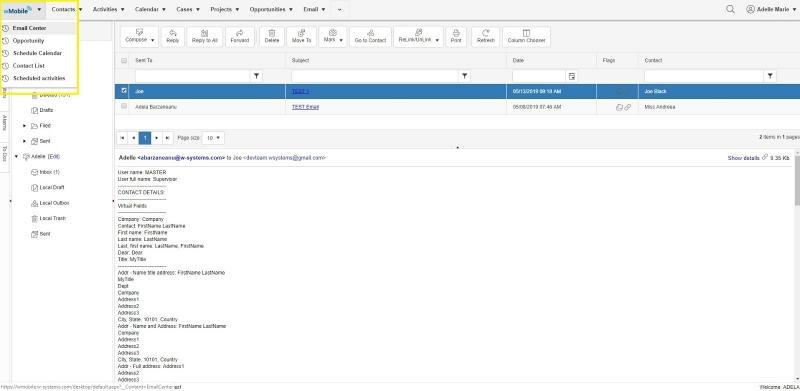Image resolution: width=800 pixels, height=391 pixels.
Task: Open the Adelle Marie user menu
Action: tap(771, 9)
